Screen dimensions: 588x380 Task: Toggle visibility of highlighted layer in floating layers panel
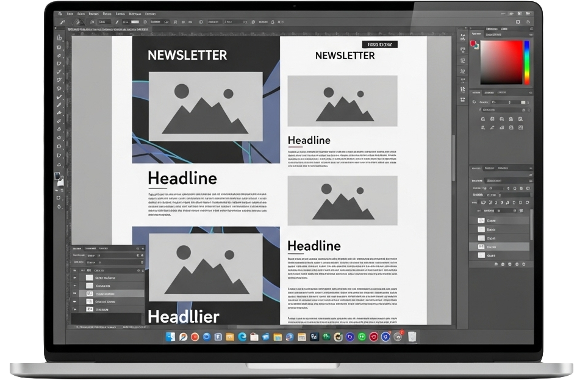[76, 293]
